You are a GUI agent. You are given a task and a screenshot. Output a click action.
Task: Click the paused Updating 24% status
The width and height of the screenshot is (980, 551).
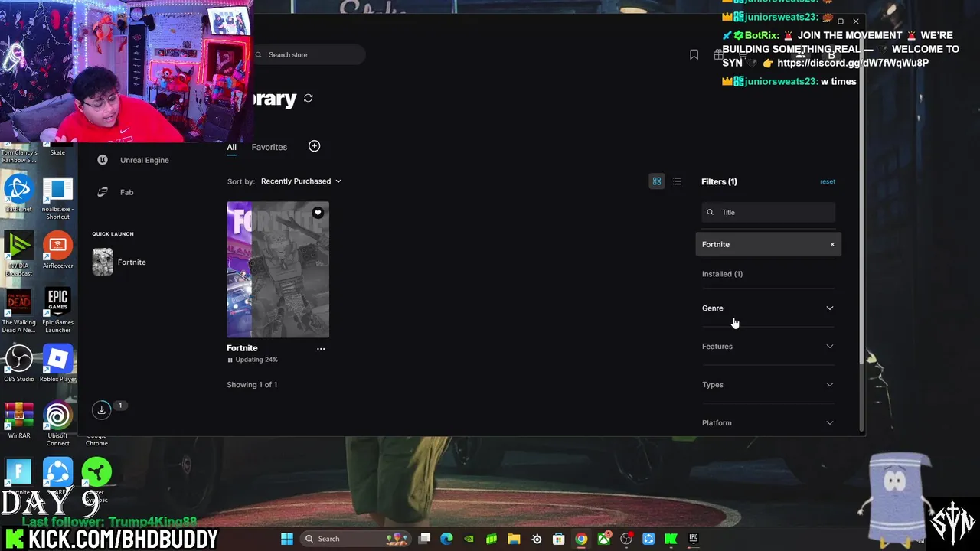(x=253, y=360)
